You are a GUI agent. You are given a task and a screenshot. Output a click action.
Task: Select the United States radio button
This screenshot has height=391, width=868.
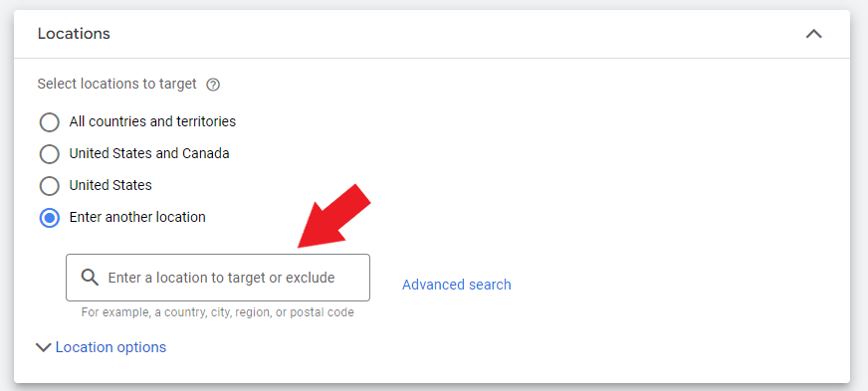49,185
